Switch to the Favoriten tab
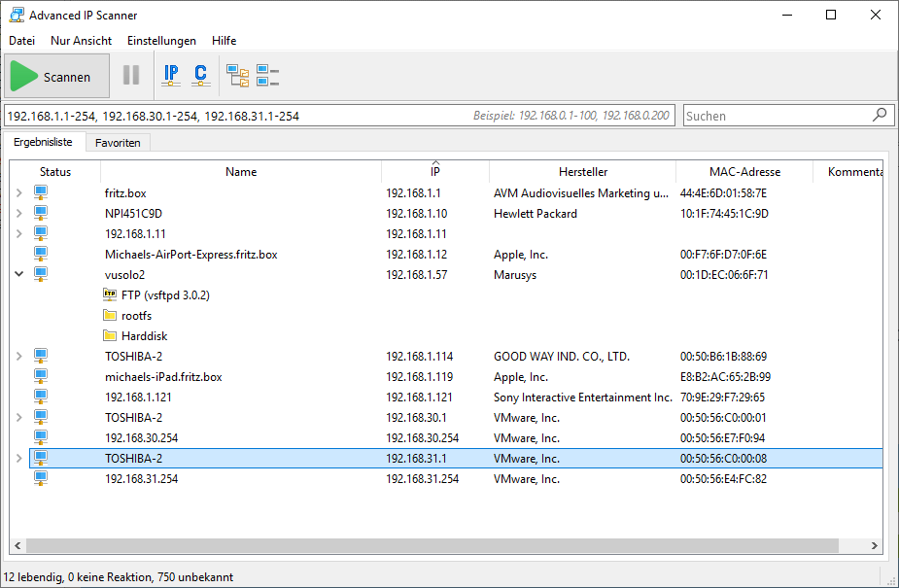Image resolution: width=899 pixels, height=588 pixels. click(118, 143)
